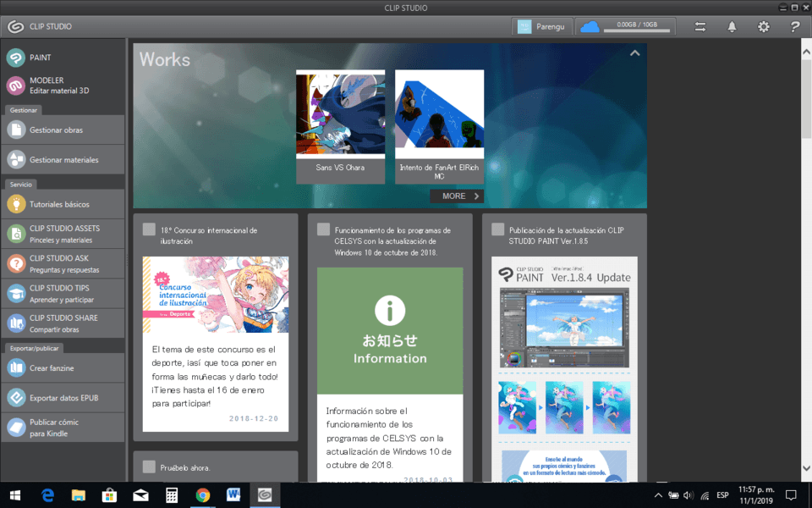Image resolution: width=812 pixels, height=508 pixels.
Task: Open volume control in system tray
Action: pos(689,495)
